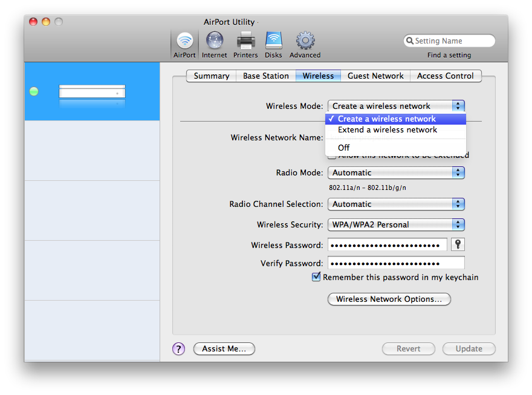Screen dimensions: 532x395
Task: Close the AirPort Utility window
Action: (x=33, y=22)
